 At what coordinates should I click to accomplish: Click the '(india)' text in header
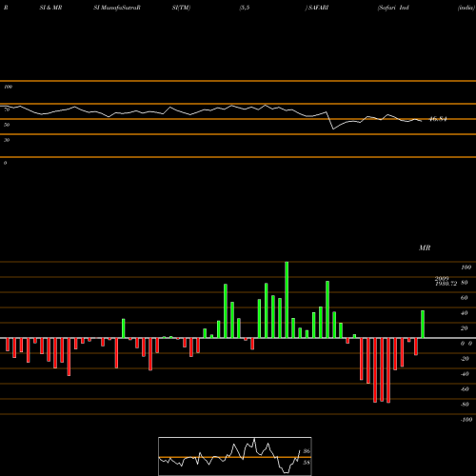point(466,8)
